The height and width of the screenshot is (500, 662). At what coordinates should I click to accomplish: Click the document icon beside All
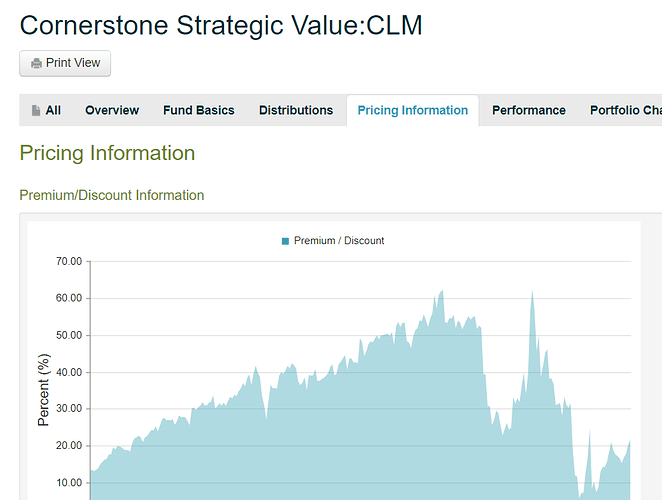click(36, 110)
